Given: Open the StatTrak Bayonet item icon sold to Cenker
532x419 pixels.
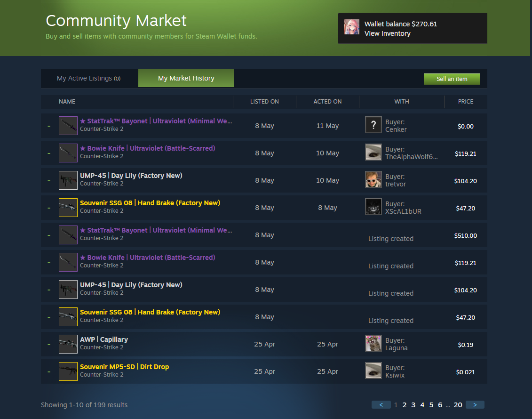Looking at the screenshot, I should [x=68, y=126].
